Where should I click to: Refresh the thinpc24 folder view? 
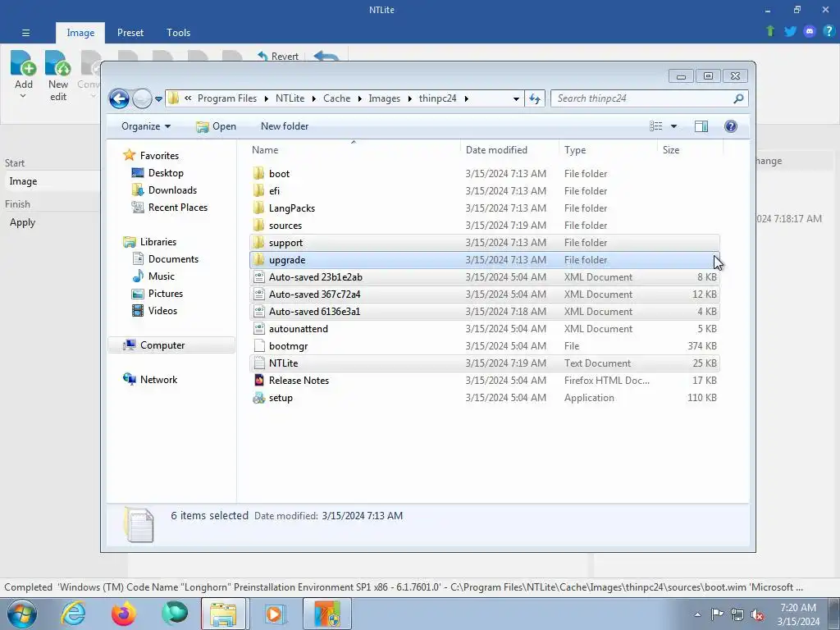point(535,98)
